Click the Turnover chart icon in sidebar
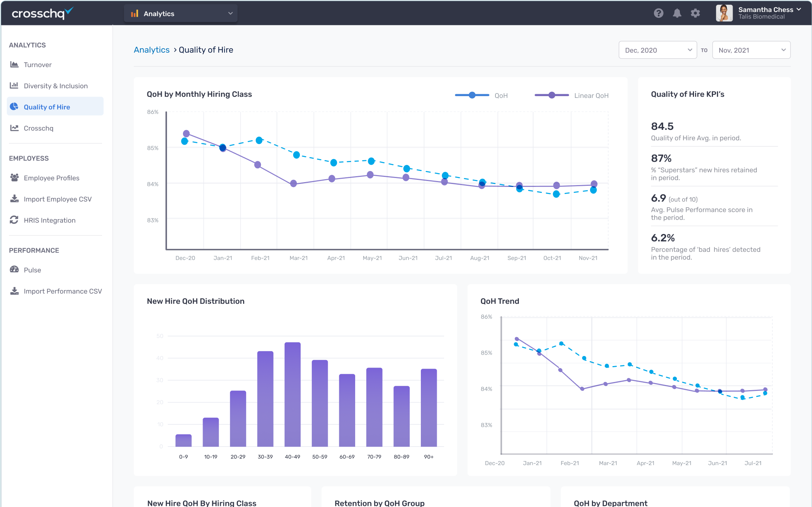 pyautogui.click(x=14, y=65)
